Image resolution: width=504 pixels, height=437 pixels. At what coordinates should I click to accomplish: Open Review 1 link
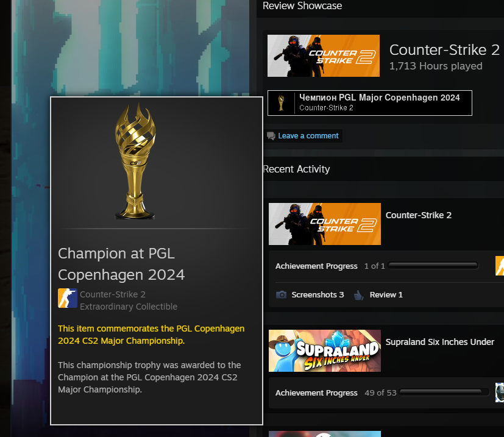pos(386,294)
